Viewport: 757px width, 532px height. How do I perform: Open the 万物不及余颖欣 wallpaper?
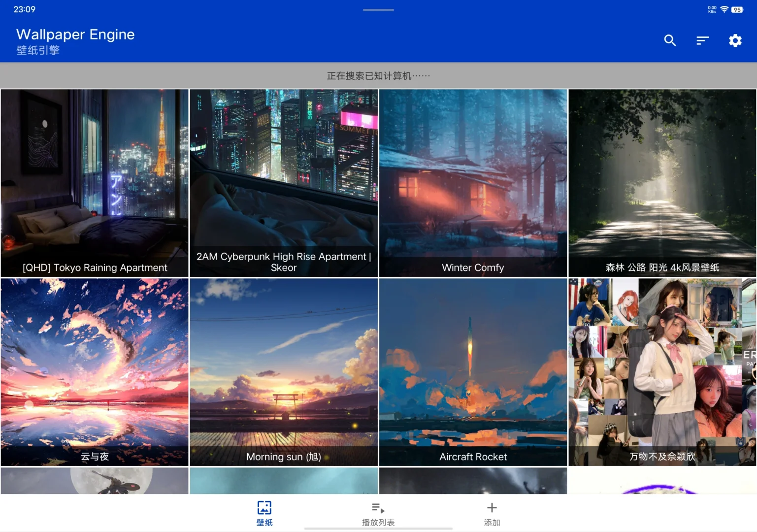pos(662,372)
